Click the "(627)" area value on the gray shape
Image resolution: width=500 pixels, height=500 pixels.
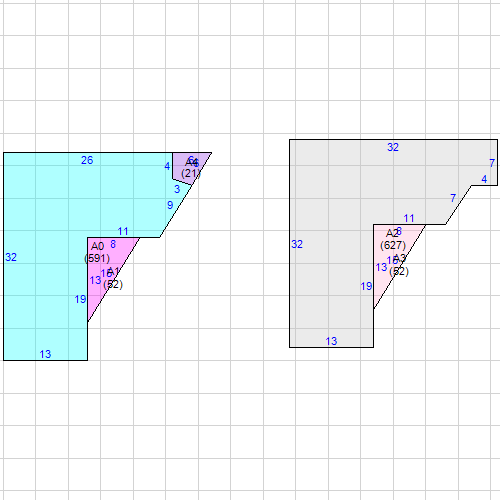coord(393,245)
